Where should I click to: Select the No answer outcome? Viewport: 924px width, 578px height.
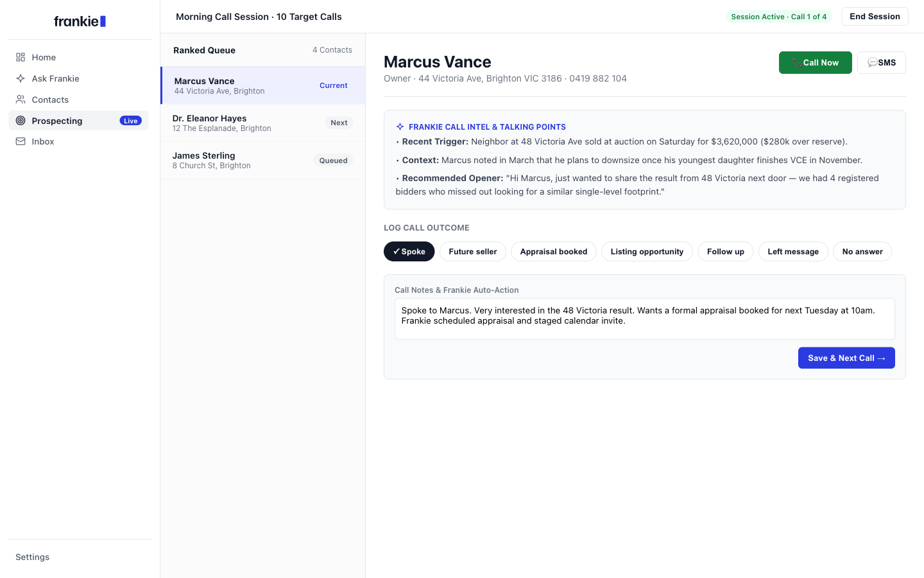(x=862, y=252)
